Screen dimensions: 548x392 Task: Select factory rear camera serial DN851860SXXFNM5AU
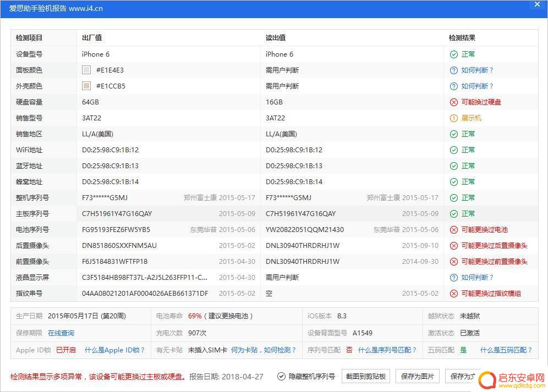(x=119, y=246)
